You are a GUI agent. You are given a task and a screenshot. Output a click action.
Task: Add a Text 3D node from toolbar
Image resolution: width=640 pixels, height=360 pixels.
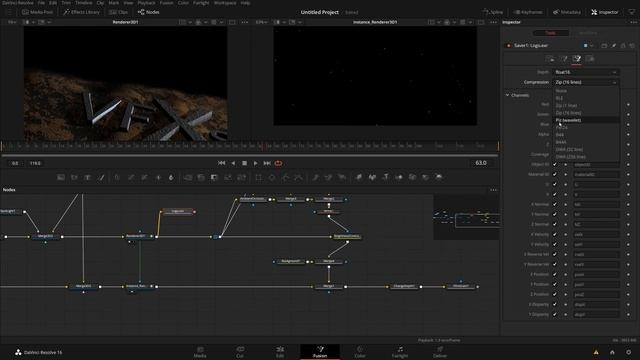pos(386,177)
